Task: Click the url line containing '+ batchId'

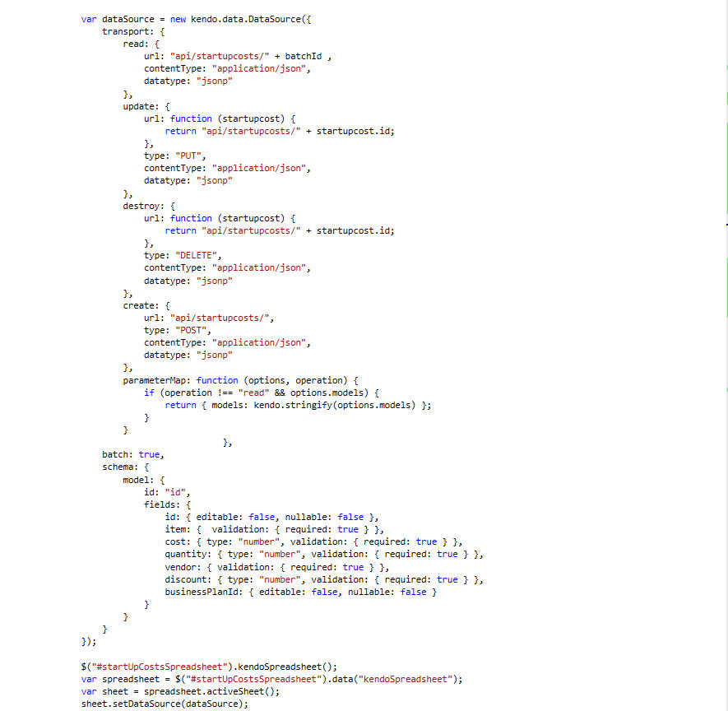Action: tap(238, 56)
